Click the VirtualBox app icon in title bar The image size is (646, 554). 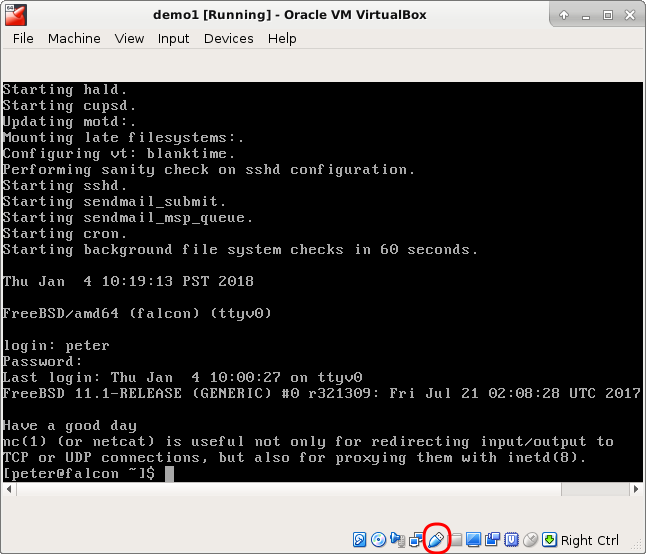pyautogui.click(x=16, y=15)
